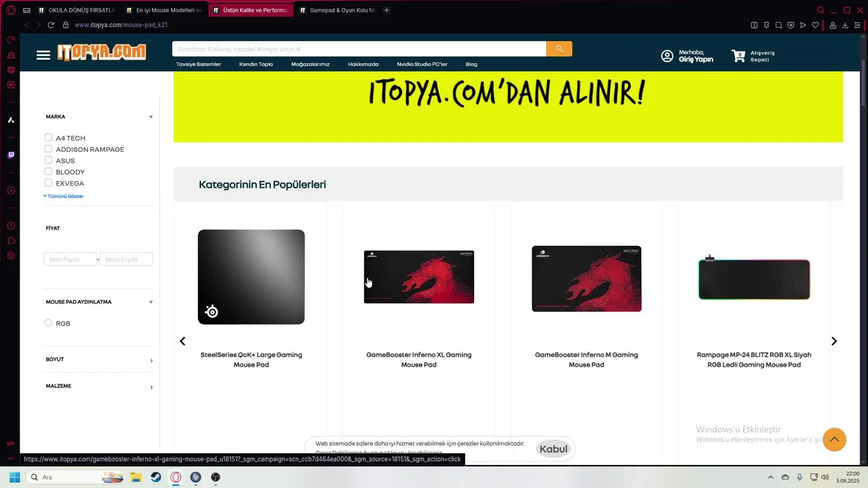
Task: Open the Opera GX main menu logo
Action: click(11, 10)
